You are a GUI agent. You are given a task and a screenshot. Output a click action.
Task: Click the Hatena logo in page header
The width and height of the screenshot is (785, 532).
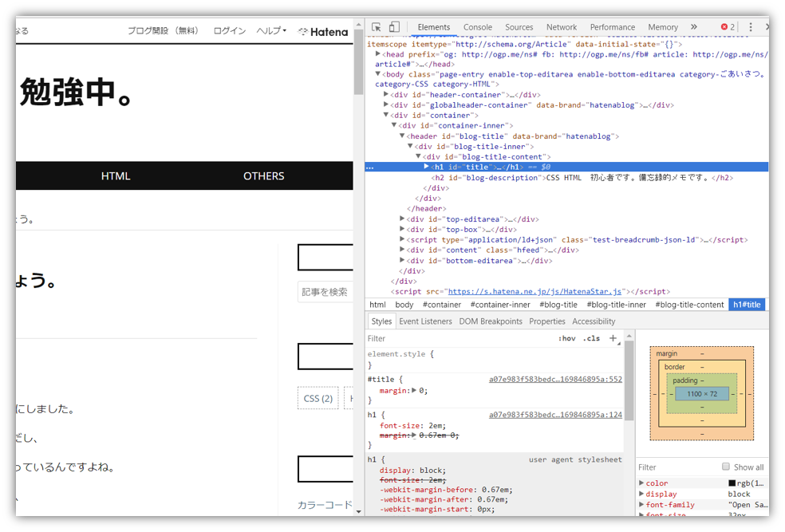coord(323,32)
